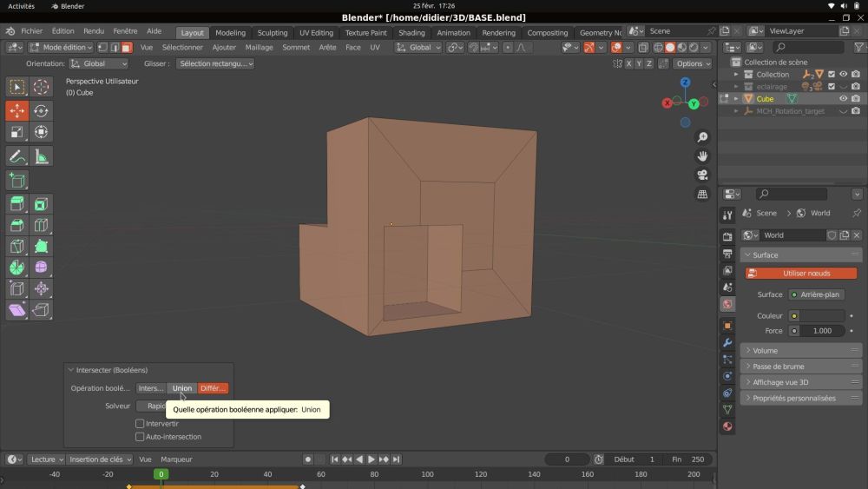Choose the Select Box tool

click(x=17, y=87)
